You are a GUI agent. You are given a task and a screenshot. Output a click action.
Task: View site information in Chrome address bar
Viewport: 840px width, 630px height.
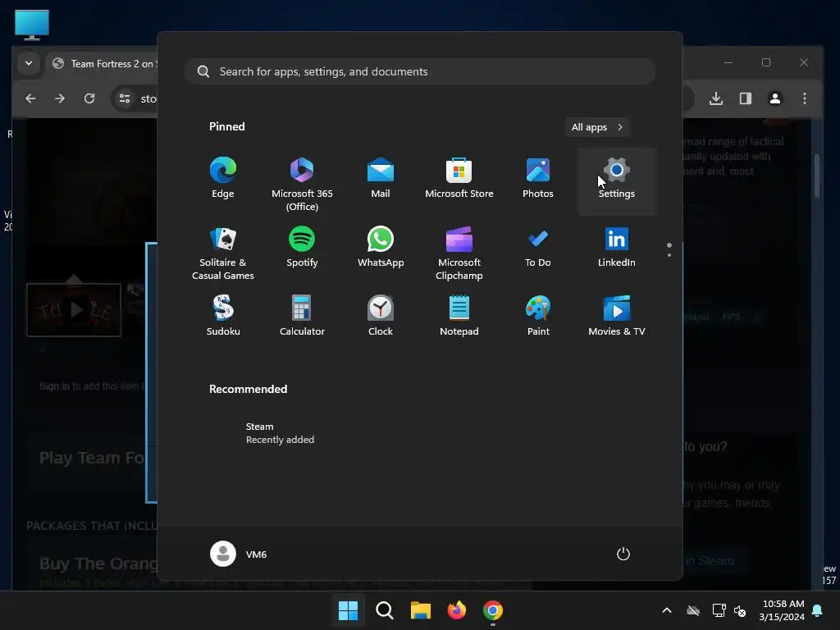(125, 98)
